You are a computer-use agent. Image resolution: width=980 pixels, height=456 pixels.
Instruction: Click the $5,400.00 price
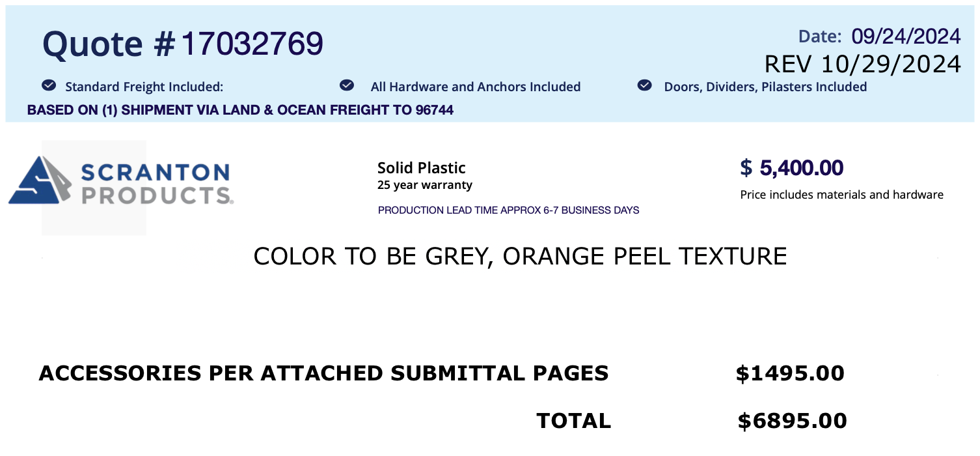pyautogui.click(x=792, y=168)
